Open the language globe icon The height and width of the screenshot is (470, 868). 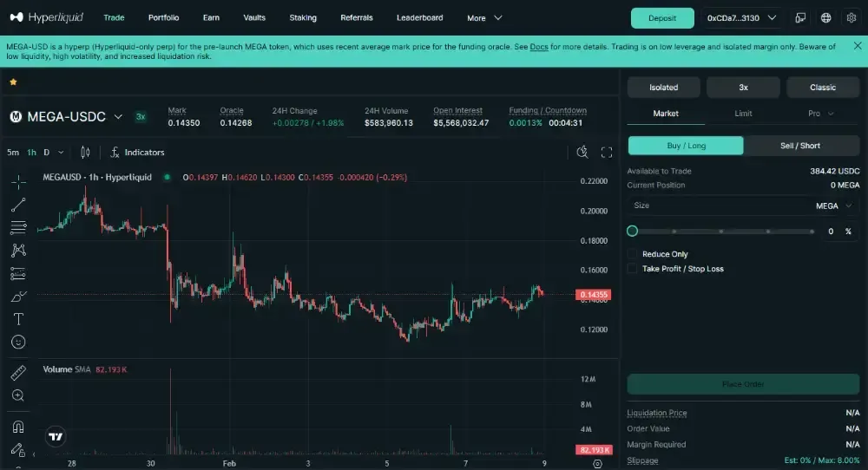[826, 17]
